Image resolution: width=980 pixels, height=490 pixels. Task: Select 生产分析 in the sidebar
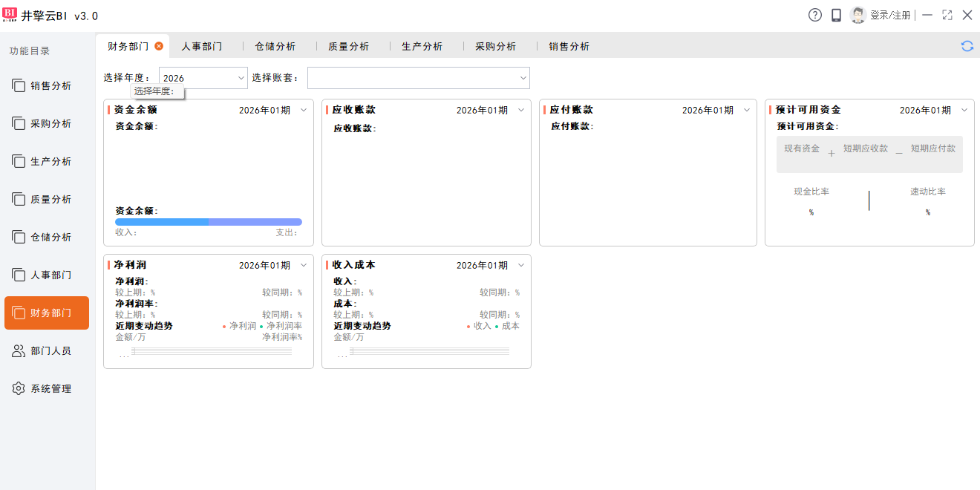coord(50,162)
